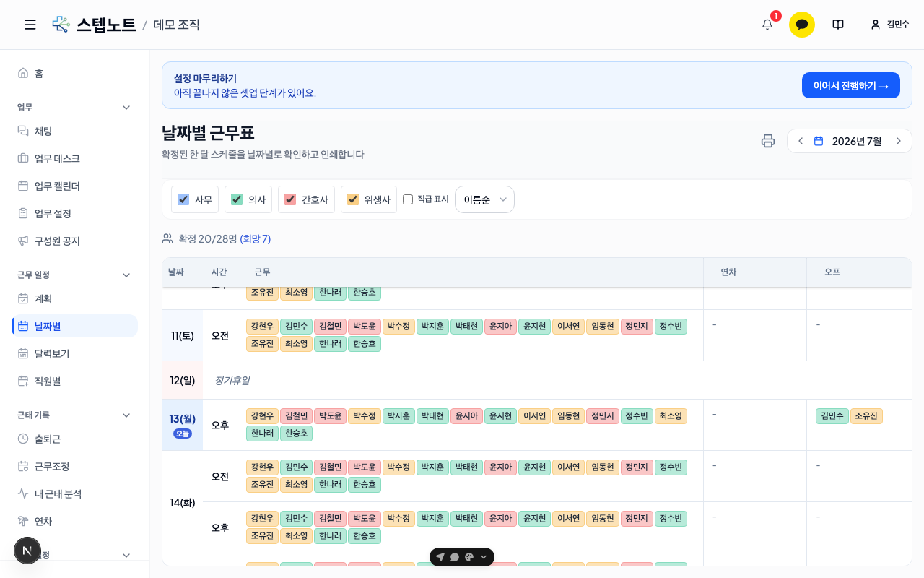
Task: Print the schedule with printer icon
Action: (768, 141)
